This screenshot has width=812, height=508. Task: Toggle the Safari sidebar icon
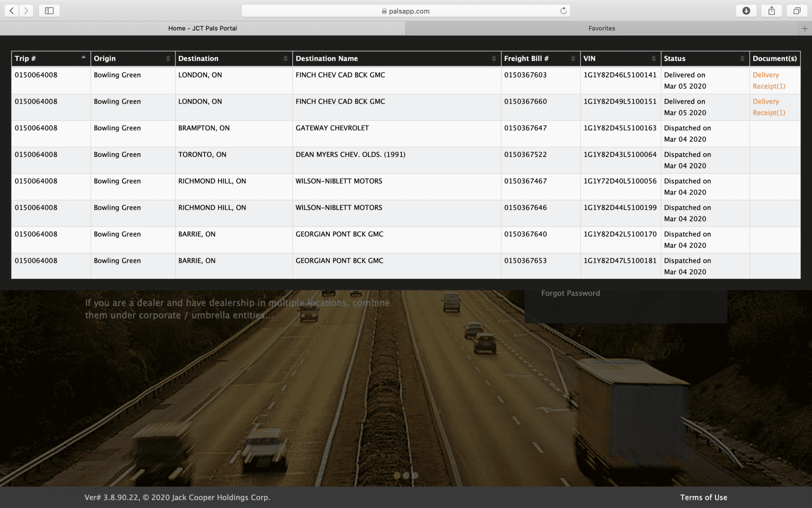point(49,11)
